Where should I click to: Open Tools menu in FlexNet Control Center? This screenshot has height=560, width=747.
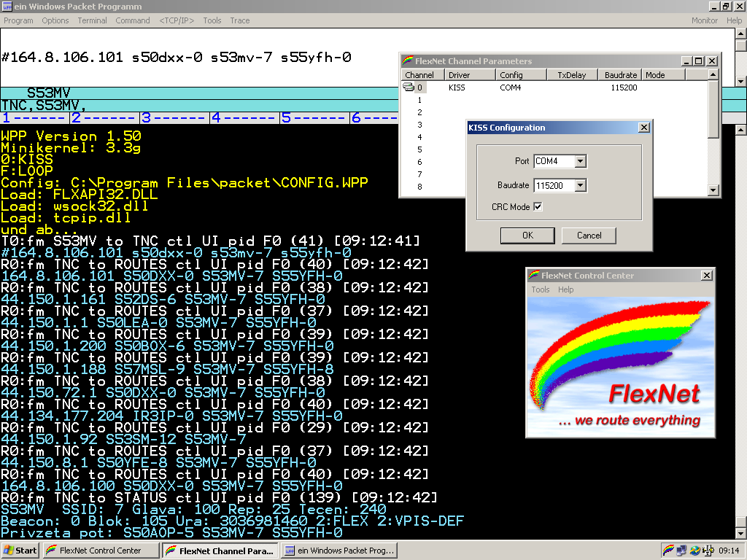(x=541, y=289)
